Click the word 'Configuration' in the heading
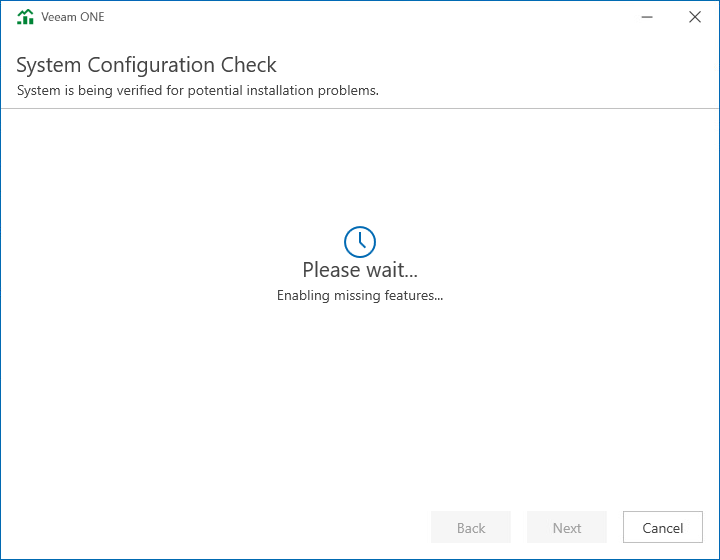The height and width of the screenshot is (560, 720). [x=151, y=65]
